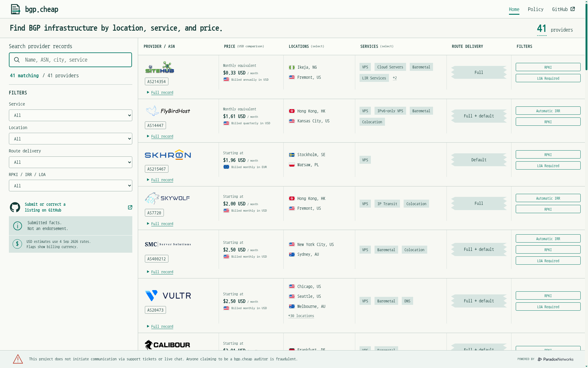This screenshot has width=588, height=368.
Task: Select SiteHub's LIR Services tag
Action: tap(374, 78)
